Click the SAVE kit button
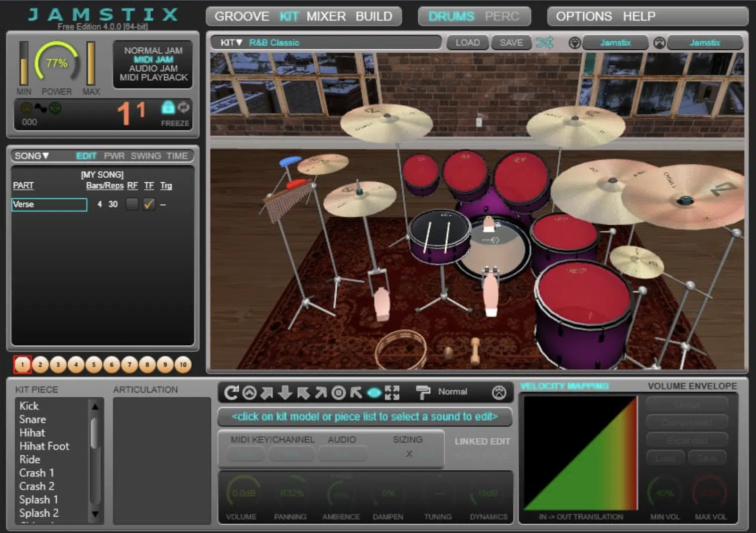Image resolution: width=756 pixels, height=533 pixels. pos(511,43)
